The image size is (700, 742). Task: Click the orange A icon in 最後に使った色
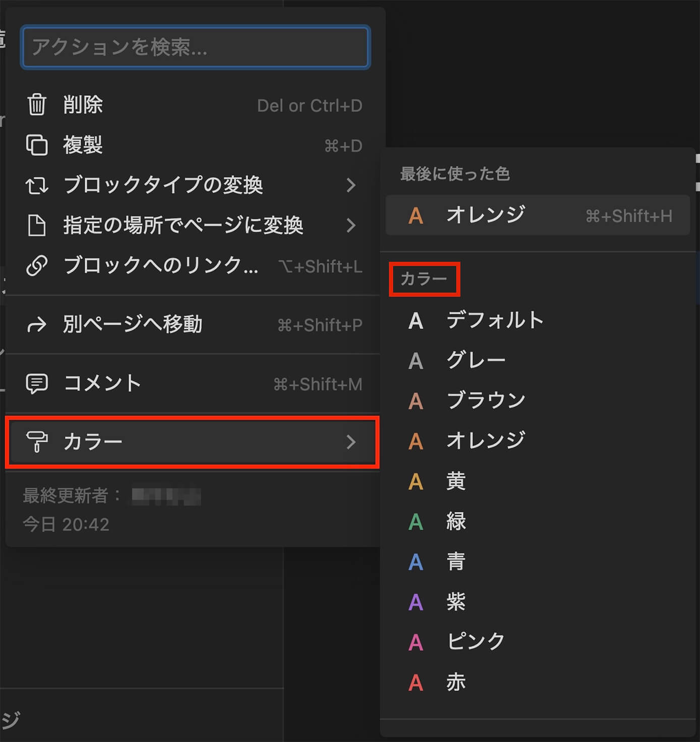tap(416, 216)
